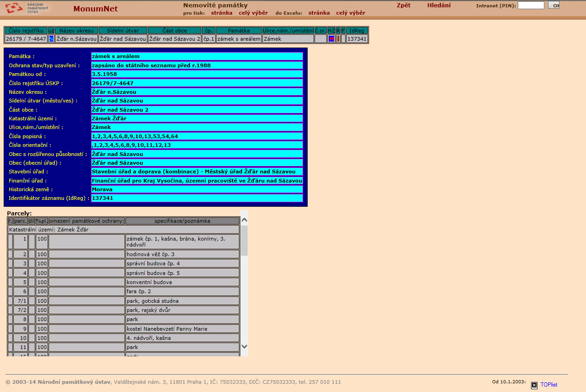Click the parcel list scroll-down arrow
Viewport: 586px width, 392px height.
click(244, 347)
